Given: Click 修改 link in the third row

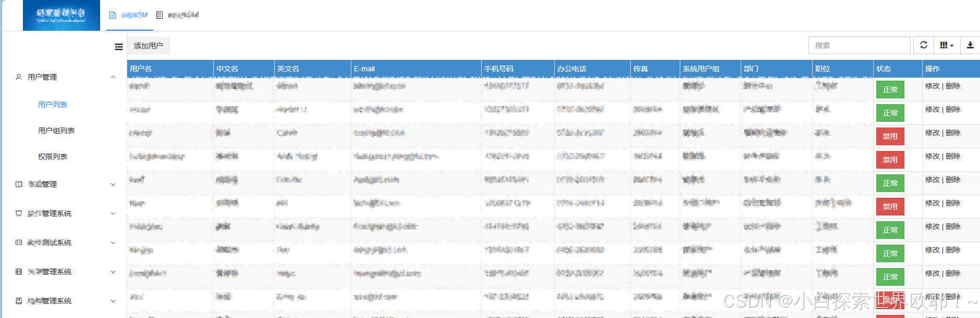Looking at the screenshot, I should tap(932, 133).
